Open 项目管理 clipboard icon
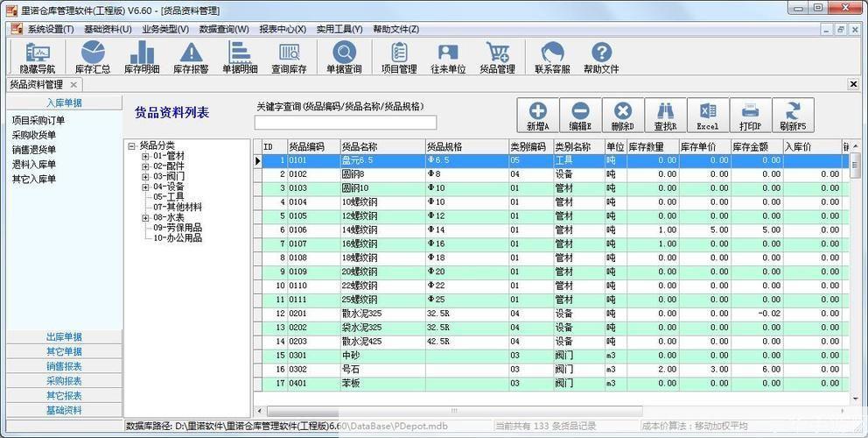This screenshot has width=868, height=438. (399, 57)
